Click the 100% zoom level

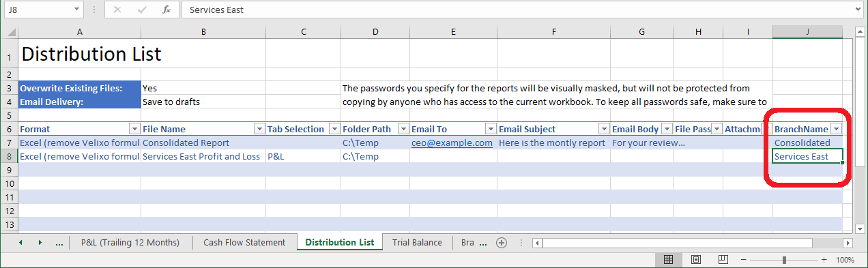845,260
